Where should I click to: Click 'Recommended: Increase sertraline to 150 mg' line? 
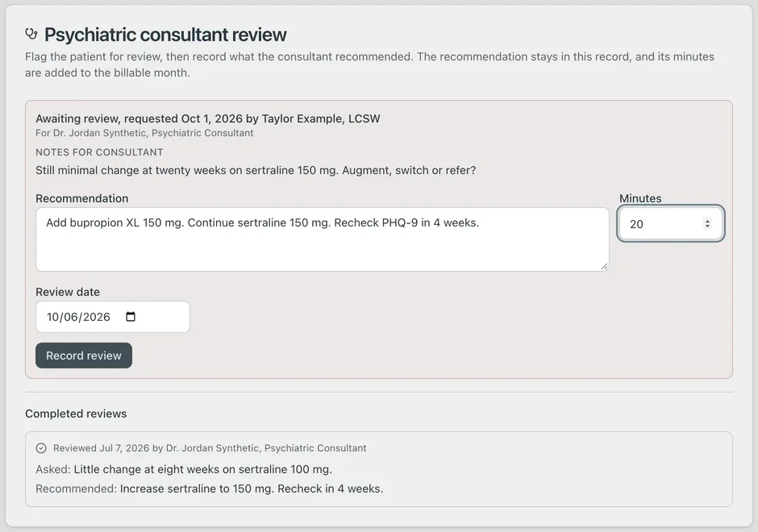[210, 488]
